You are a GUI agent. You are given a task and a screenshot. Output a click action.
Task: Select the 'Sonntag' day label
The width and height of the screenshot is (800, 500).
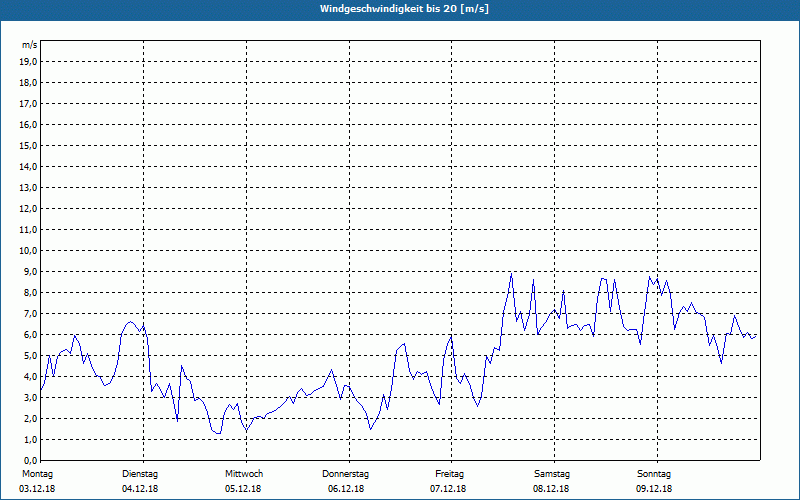pos(654,474)
